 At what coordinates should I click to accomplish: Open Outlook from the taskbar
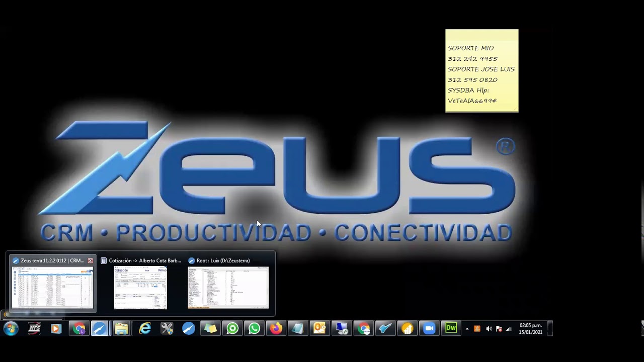319,329
